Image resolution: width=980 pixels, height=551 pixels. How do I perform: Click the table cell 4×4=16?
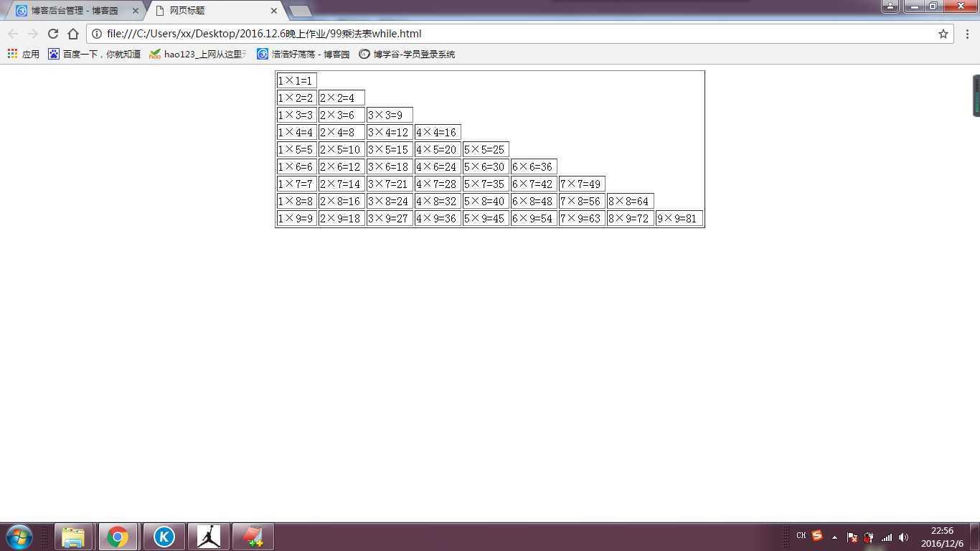438,132
